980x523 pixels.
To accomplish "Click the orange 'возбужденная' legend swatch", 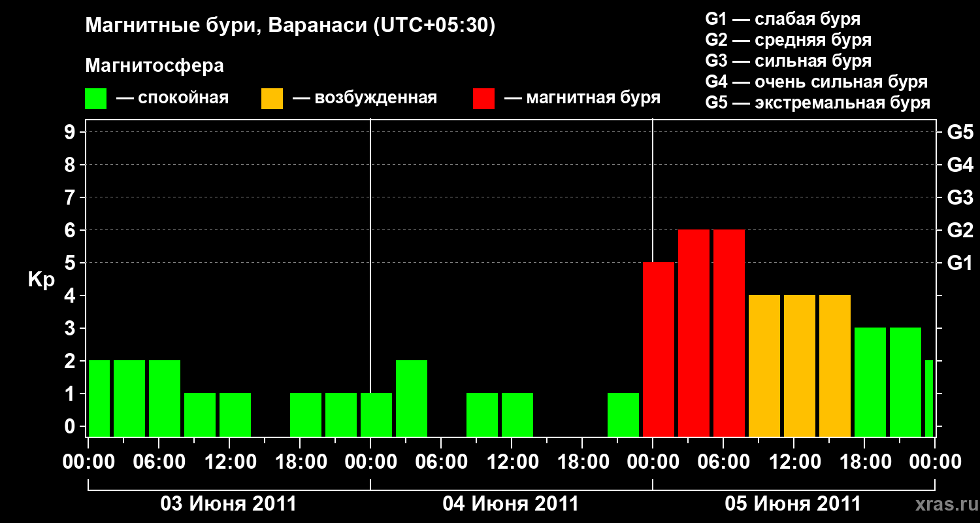I will click(272, 99).
